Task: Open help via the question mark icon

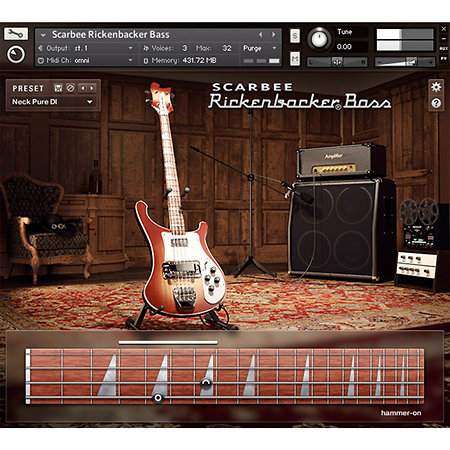Action: pos(436,103)
